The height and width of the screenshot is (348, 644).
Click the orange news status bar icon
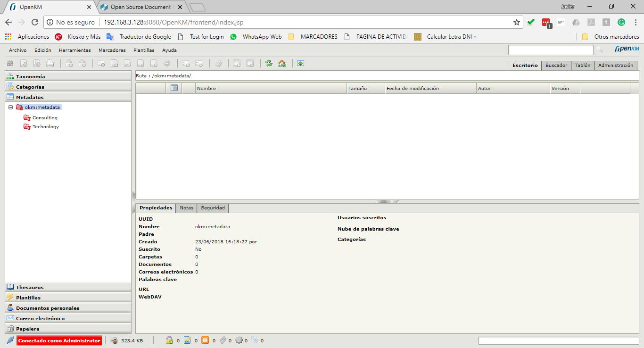click(x=205, y=340)
